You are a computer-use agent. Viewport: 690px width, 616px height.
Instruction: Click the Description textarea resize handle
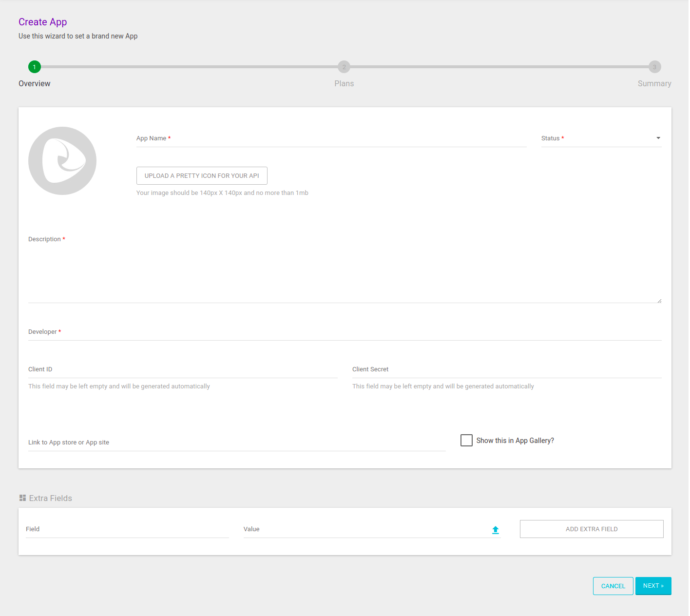pos(659,300)
